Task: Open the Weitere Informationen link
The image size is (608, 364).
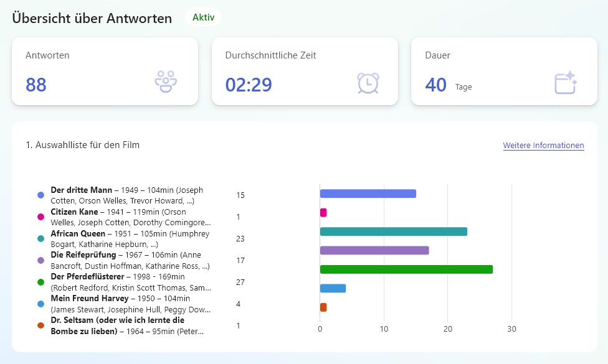Action: click(x=543, y=145)
